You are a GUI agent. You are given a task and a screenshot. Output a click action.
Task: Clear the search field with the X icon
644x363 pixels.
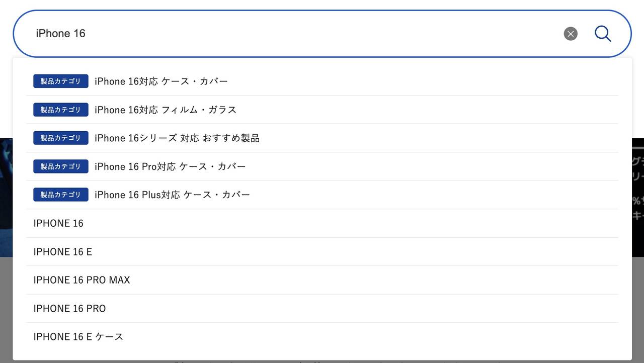click(x=571, y=34)
